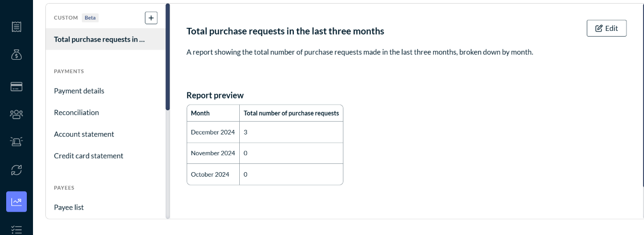Open the cards icon in sidebar

(16, 87)
